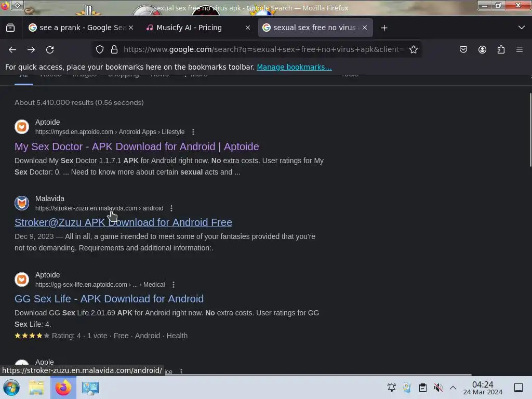Image resolution: width=532 pixels, height=399 pixels.
Task: Open the tracking protection shield icon
Action: [x=99, y=49]
